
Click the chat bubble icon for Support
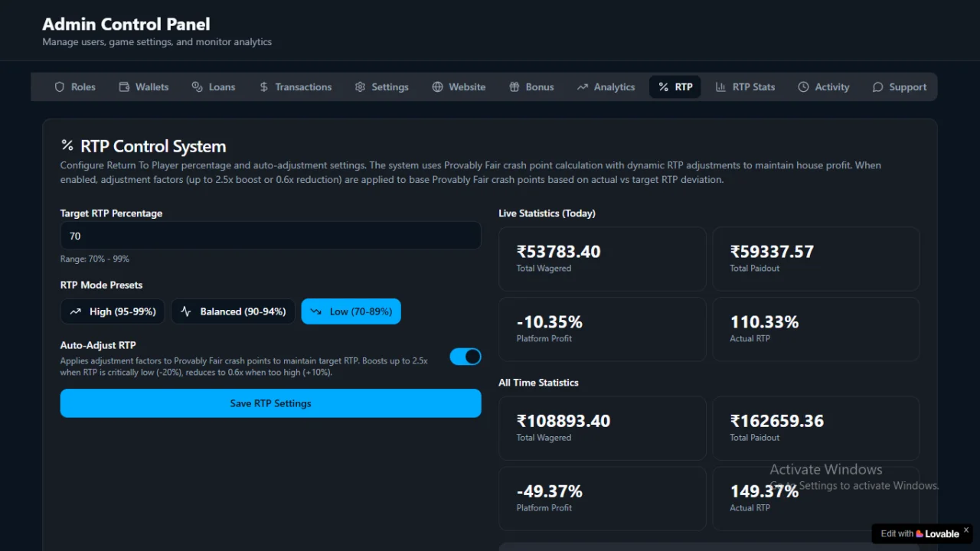(x=878, y=87)
